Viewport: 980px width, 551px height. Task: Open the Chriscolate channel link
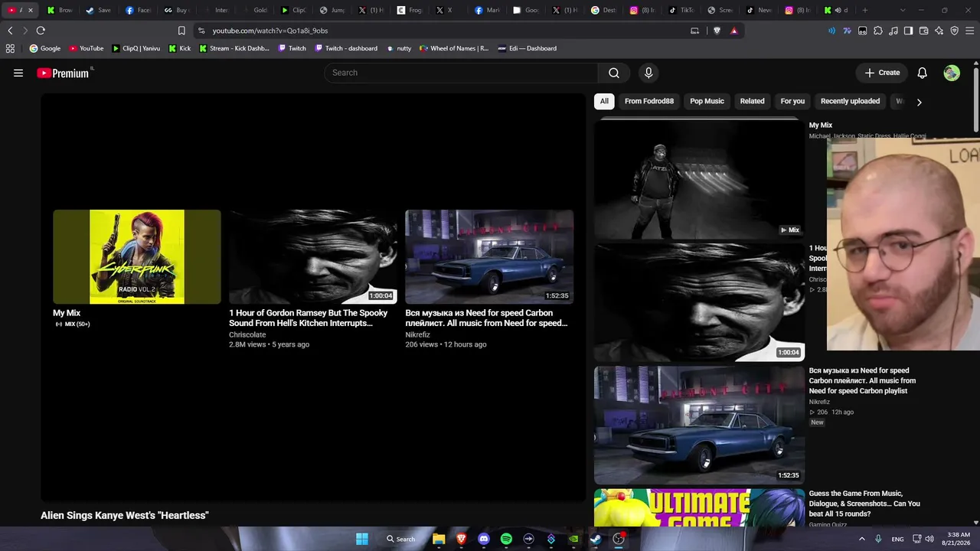[247, 334]
